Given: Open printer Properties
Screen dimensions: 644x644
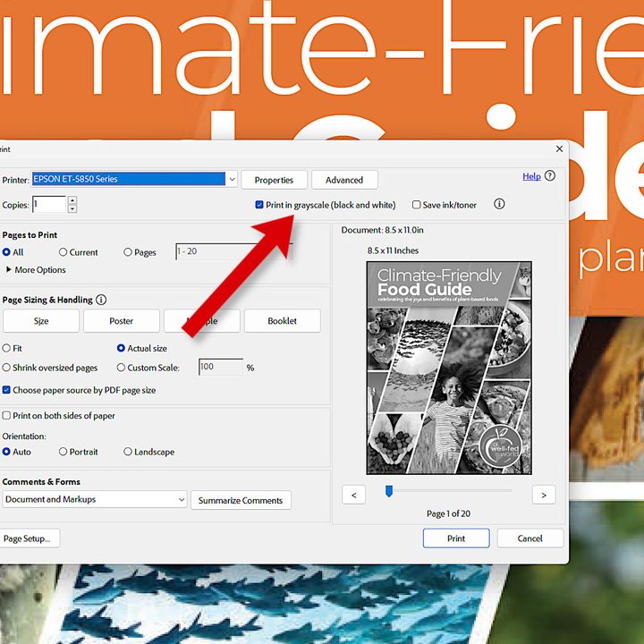Looking at the screenshot, I should 274,180.
